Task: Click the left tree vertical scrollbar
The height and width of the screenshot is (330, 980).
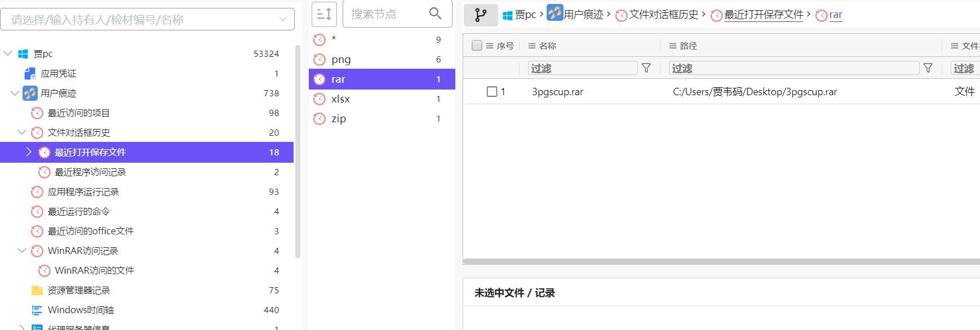Action: [x=298, y=151]
